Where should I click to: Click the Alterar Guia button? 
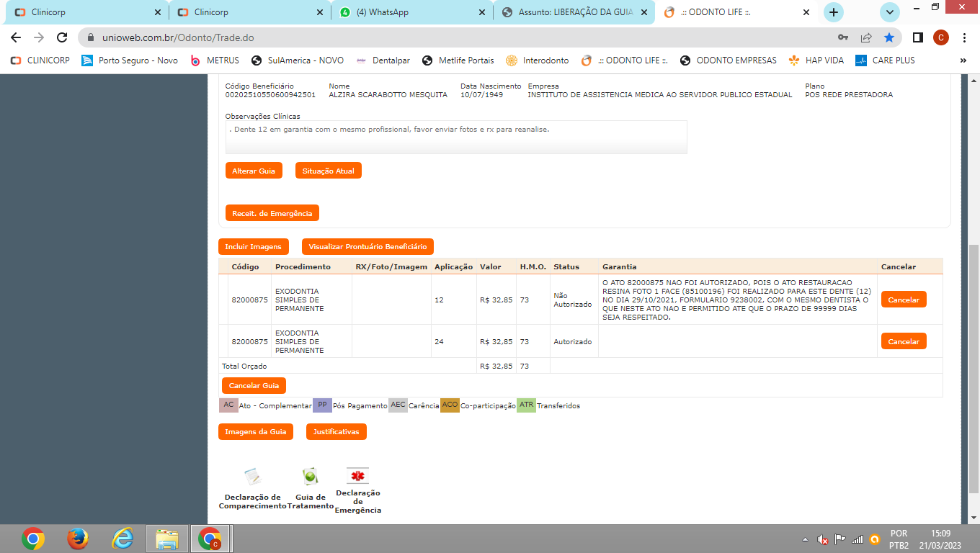coord(254,171)
